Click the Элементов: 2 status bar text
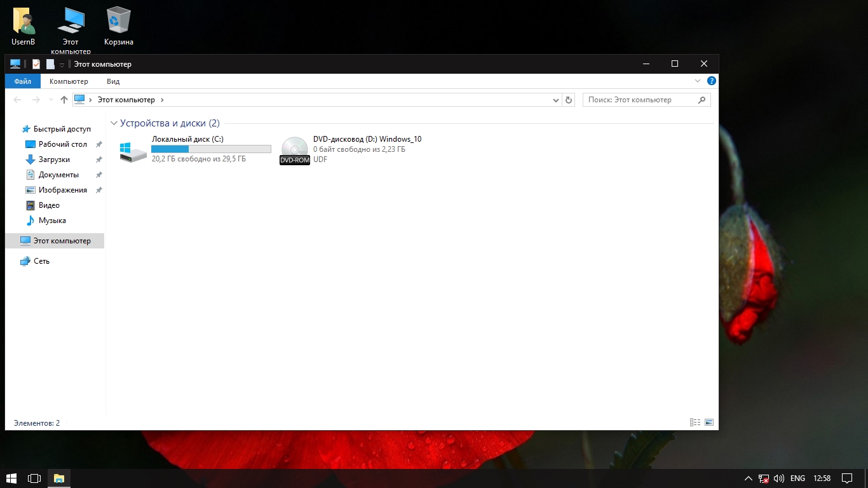Viewport: 868px width, 488px height. coord(37,423)
